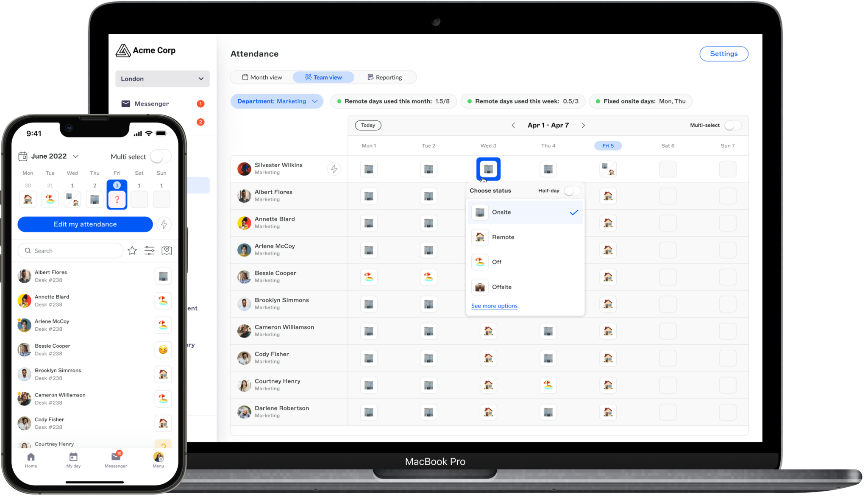Open the Reporting tab
868x500 pixels.
[384, 77]
